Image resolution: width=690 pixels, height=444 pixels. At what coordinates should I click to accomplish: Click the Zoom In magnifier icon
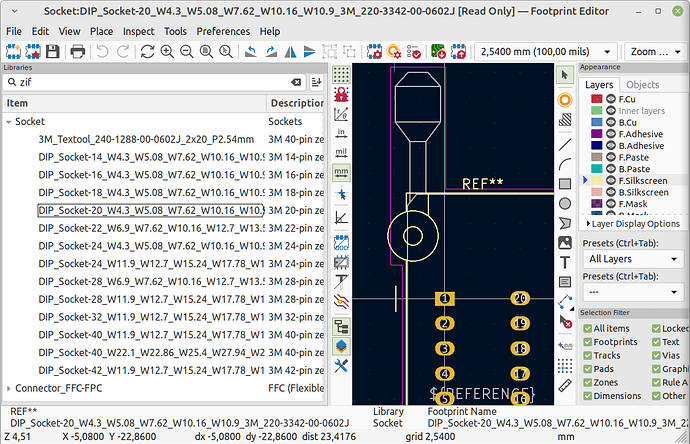pos(167,51)
